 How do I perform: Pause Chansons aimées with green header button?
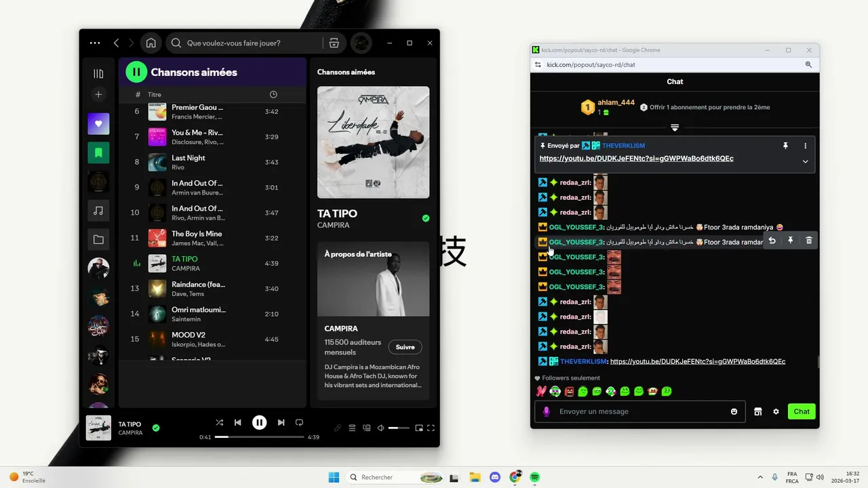(x=136, y=72)
